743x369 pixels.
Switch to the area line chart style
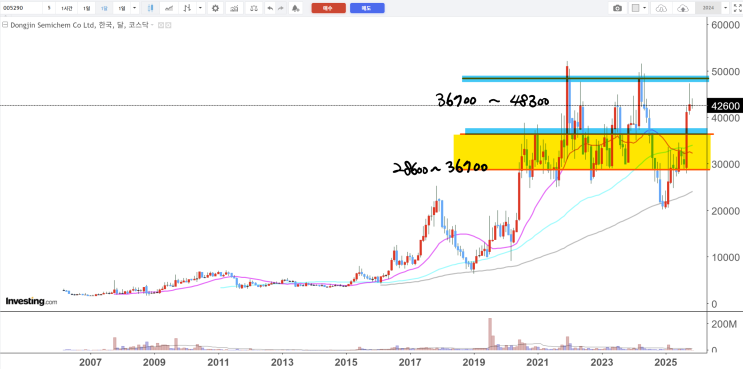point(169,8)
